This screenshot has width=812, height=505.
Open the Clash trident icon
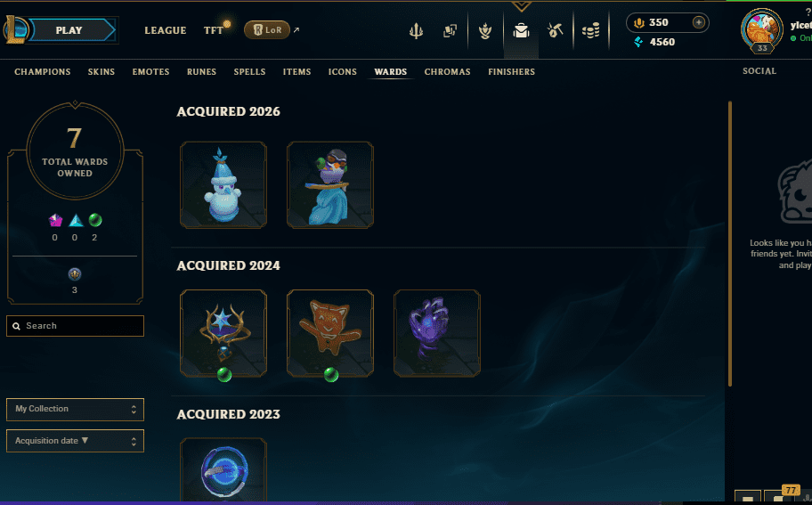[x=416, y=31]
